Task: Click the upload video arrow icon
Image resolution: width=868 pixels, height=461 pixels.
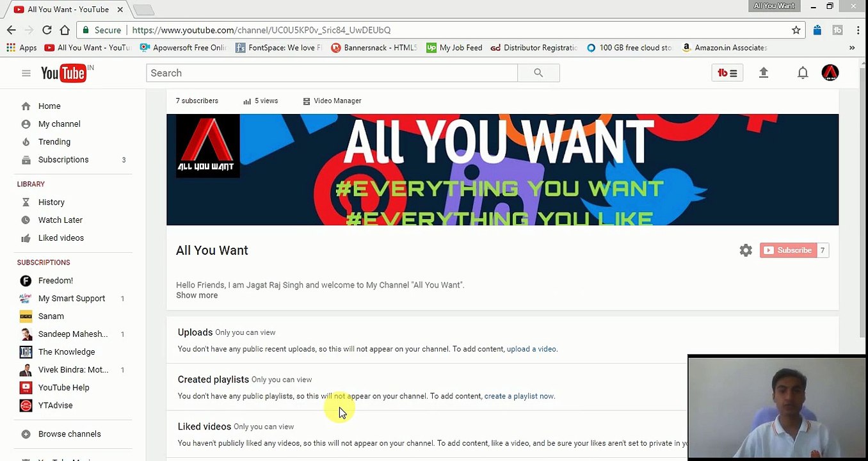Action: click(x=763, y=73)
